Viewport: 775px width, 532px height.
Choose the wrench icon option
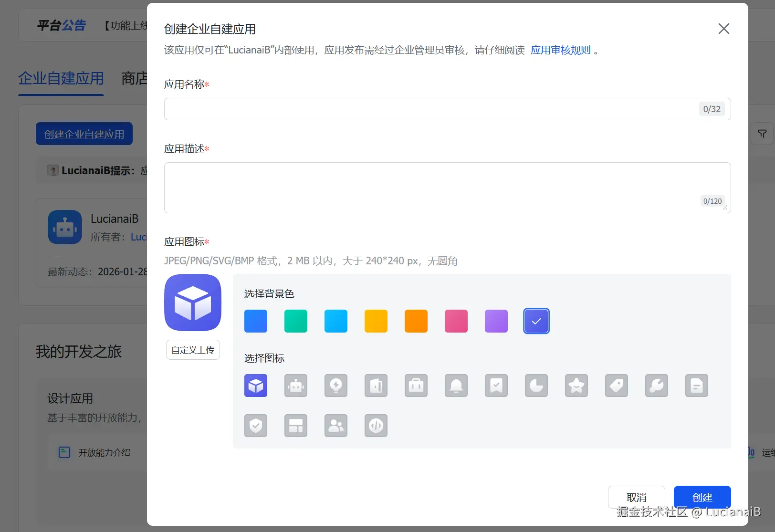click(657, 386)
